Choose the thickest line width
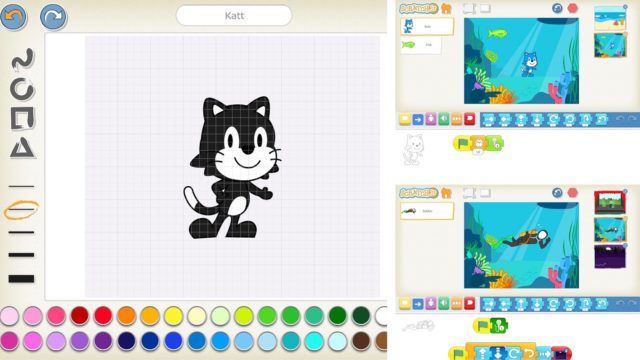 21,279
